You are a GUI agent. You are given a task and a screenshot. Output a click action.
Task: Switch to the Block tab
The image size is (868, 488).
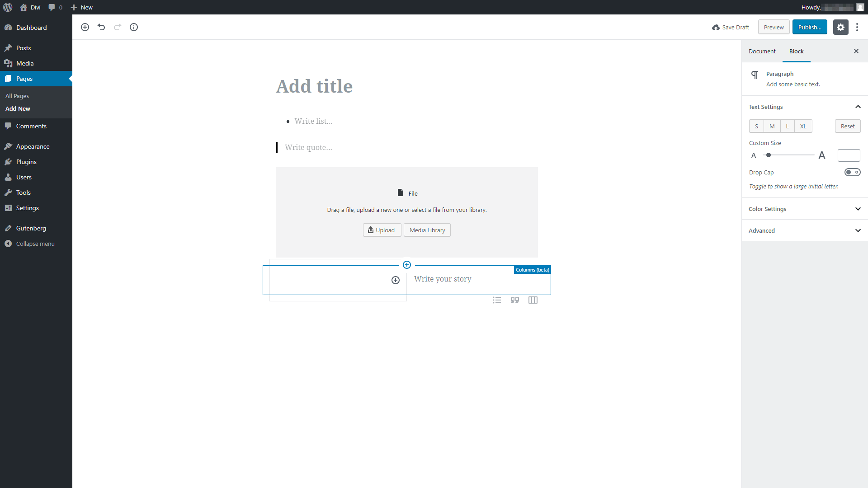797,51
